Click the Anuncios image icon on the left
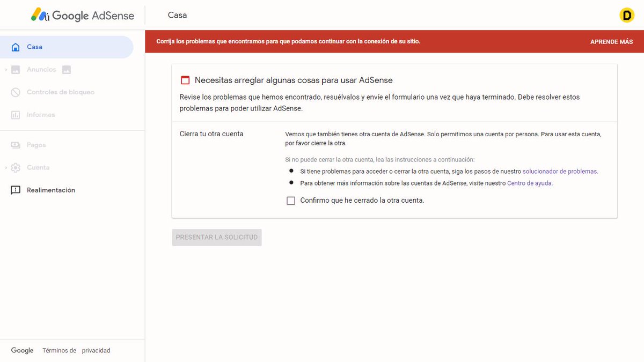644x362 pixels. pos(16,70)
